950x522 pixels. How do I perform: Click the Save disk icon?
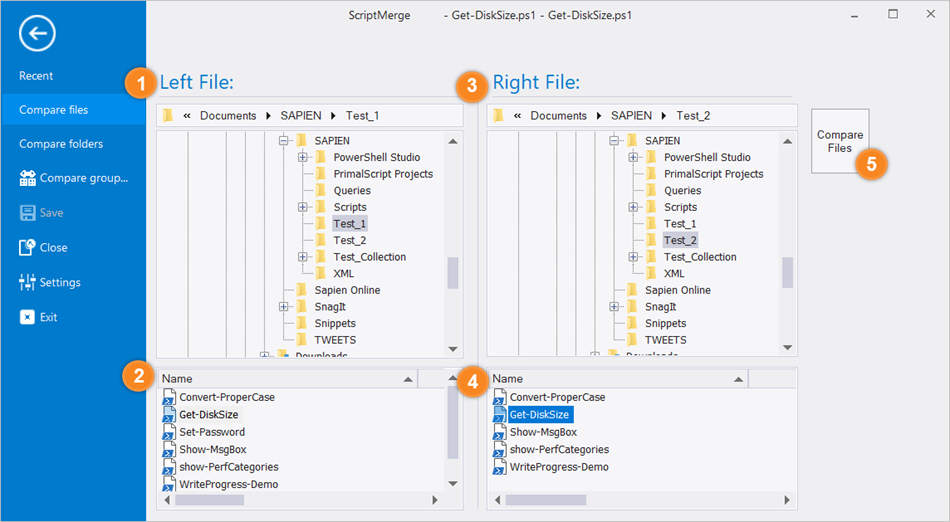point(27,213)
